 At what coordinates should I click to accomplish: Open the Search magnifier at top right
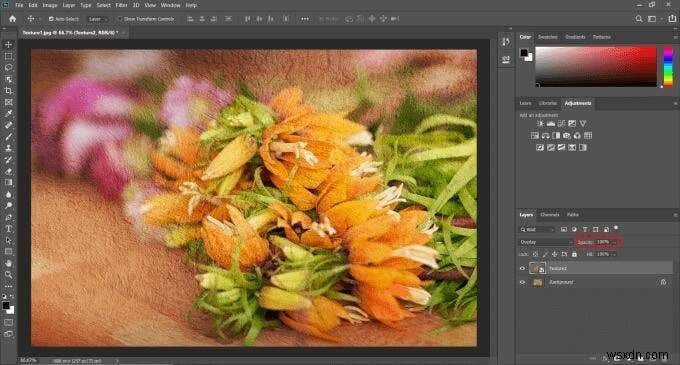tap(639, 19)
